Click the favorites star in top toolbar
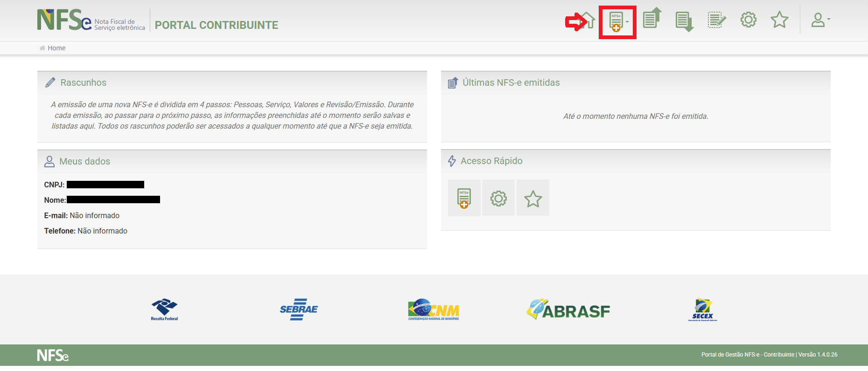Image resolution: width=868 pixels, height=371 pixels. point(779,20)
